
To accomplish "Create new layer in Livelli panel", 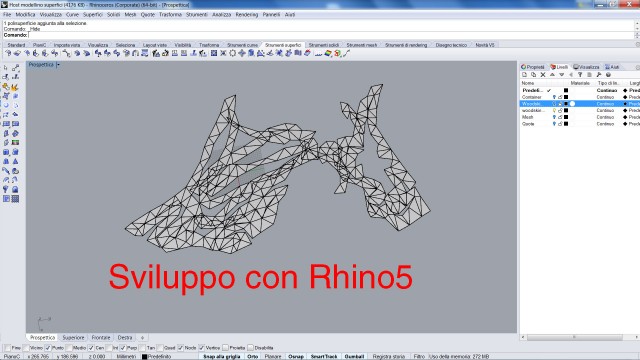I will [524, 75].
